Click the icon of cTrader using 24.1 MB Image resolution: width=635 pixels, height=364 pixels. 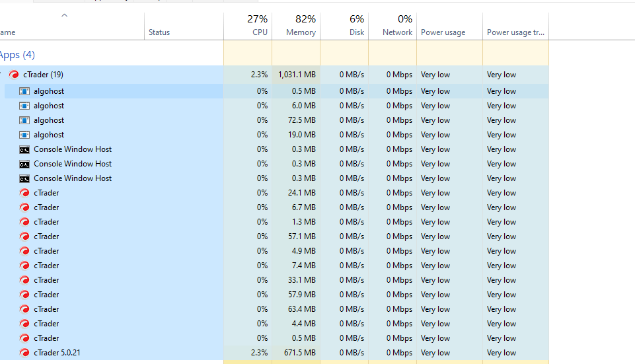tap(24, 193)
